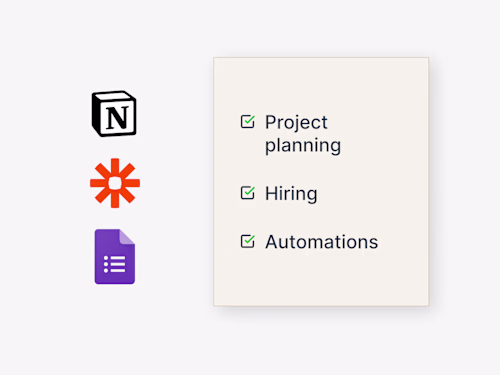Click blank card space above Project planning
This screenshot has width=500, height=375.
coord(321,85)
